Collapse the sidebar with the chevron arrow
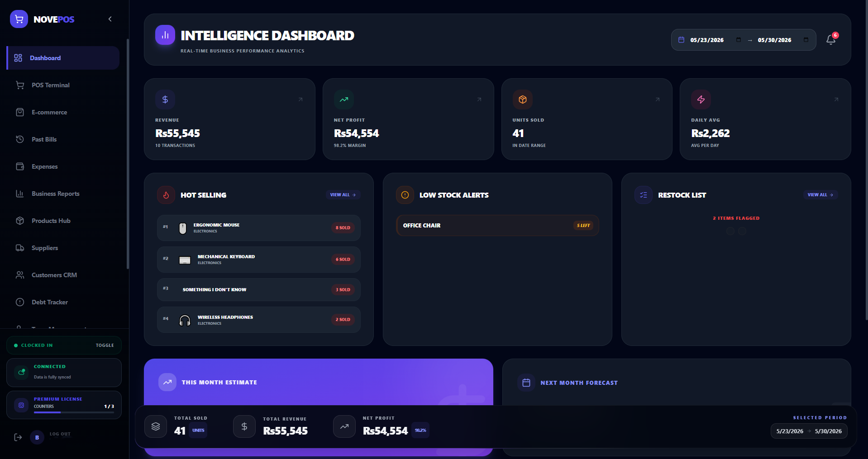This screenshot has width=868, height=459. pyautogui.click(x=110, y=19)
